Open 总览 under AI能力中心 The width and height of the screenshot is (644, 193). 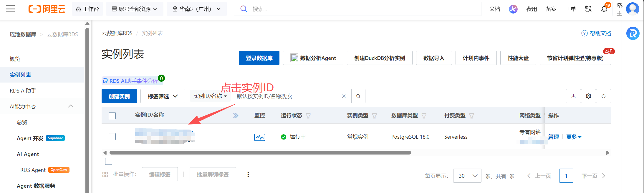click(22, 122)
